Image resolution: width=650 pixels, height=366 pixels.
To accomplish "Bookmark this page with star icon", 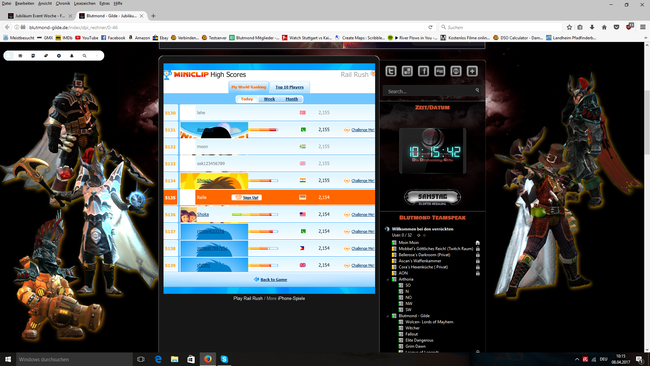I will [x=569, y=27].
